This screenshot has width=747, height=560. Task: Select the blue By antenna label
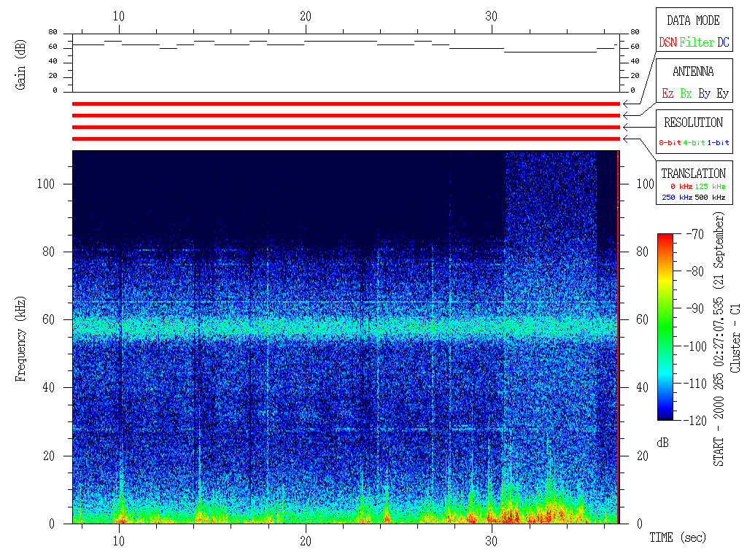click(x=704, y=94)
